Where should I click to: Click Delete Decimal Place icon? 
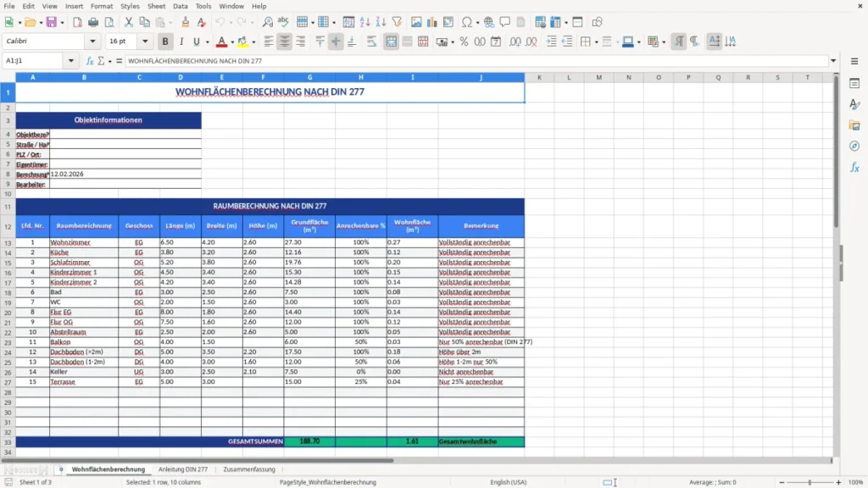(x=531, y=42)
